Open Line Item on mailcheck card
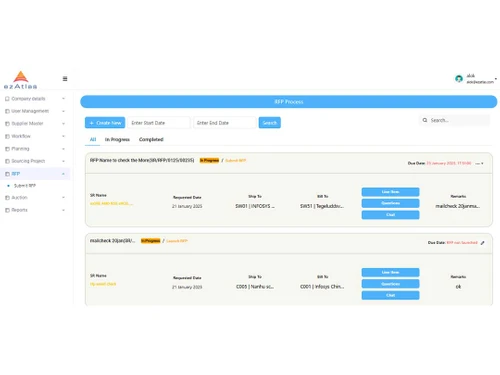 coord(390,272)
